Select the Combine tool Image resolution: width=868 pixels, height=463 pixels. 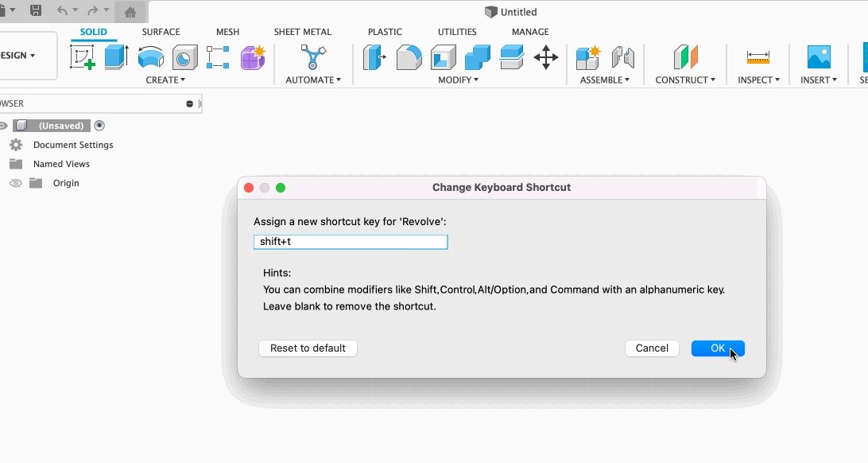[477, 57]
